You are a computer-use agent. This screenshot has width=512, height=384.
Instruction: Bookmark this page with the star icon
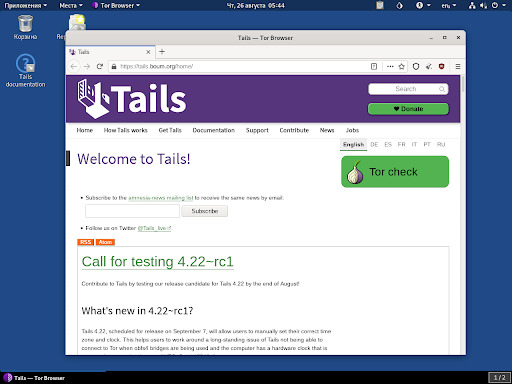[x=402, y=66]
